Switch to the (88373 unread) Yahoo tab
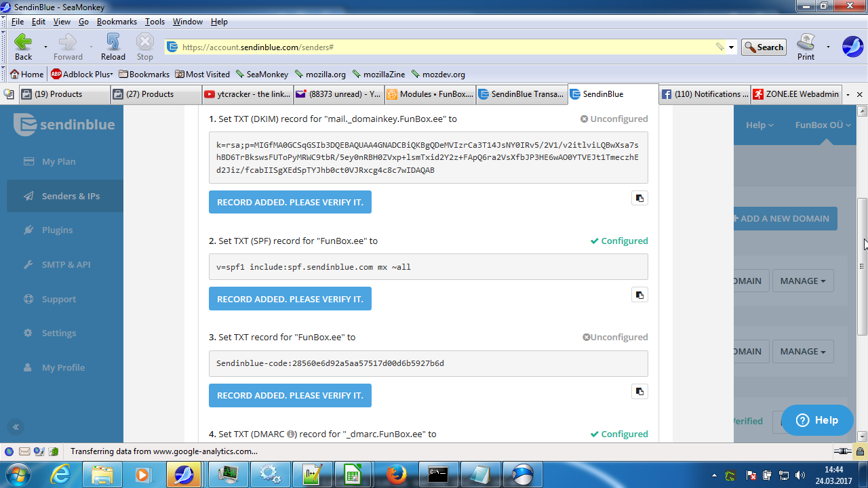 coord(339,94)
